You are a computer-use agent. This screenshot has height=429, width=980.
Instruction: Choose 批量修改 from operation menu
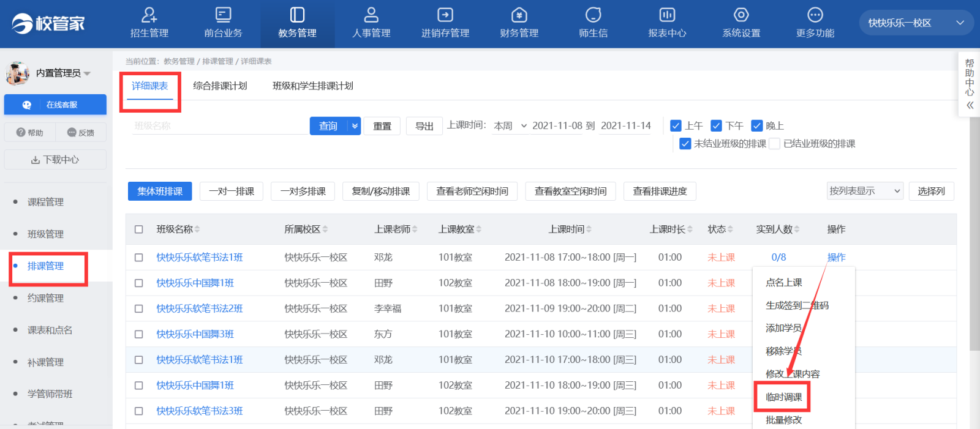[x=784, y=420]
